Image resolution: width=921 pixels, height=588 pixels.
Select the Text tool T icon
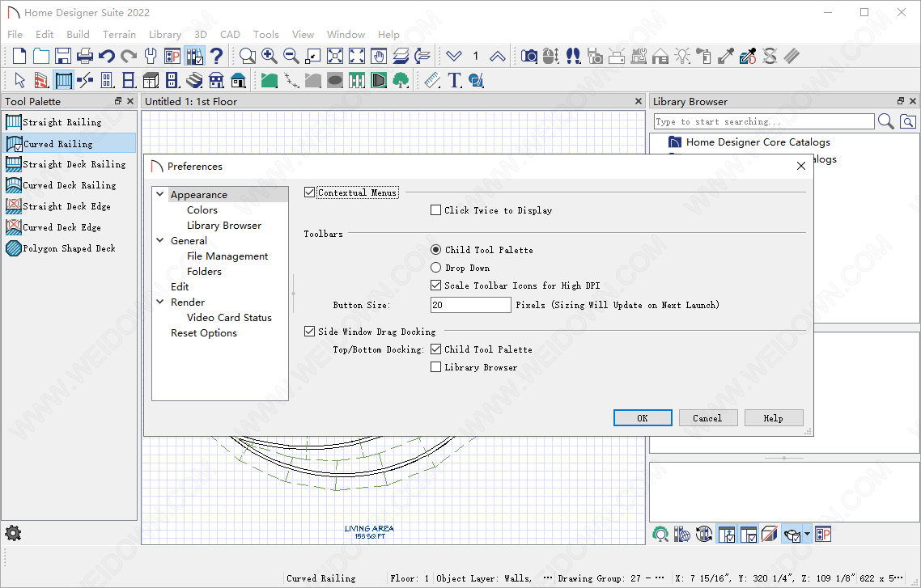454,80
